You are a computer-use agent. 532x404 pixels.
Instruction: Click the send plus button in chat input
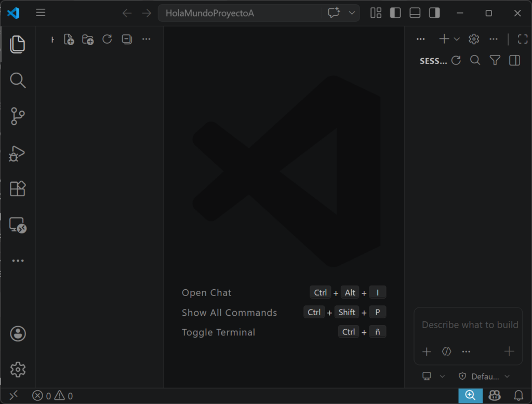[x=509, y=352]
